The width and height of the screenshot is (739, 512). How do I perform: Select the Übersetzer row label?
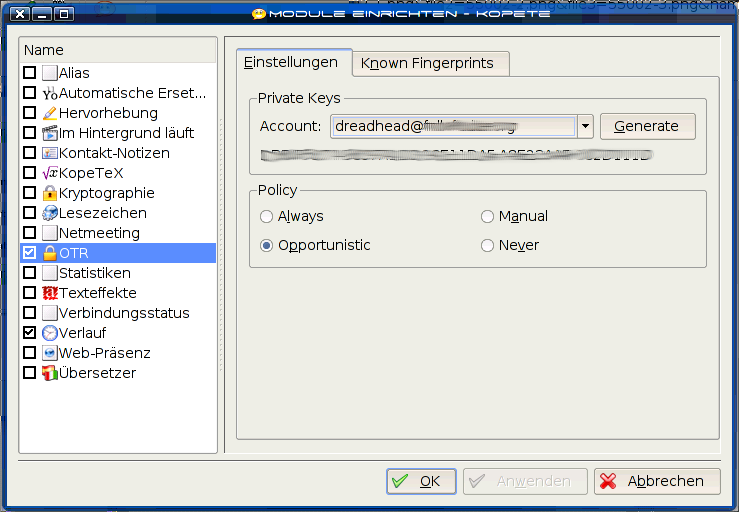coord(98,373)
